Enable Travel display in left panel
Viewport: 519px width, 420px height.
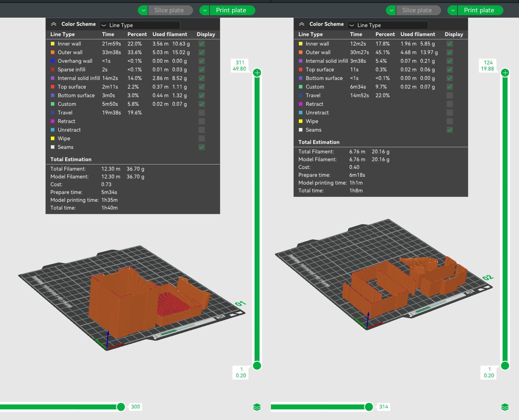tap(202, 113)
